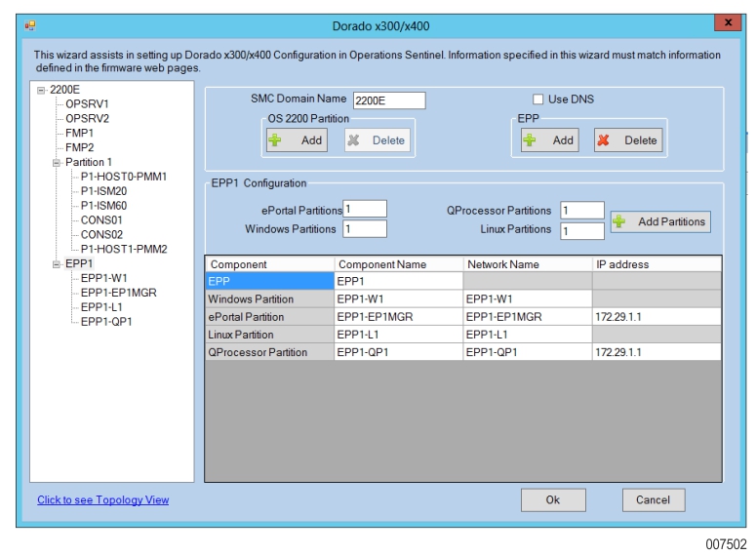Open the Click to see Topology View link

pyautogui.click(x=103, y=500)
